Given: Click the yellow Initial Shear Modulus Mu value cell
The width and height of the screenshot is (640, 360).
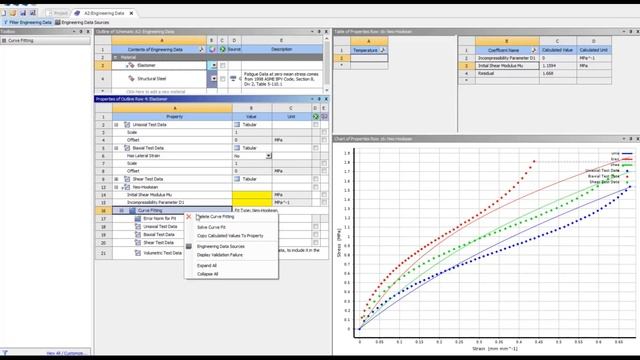Looking at the screenshot, I should point(252,195).
